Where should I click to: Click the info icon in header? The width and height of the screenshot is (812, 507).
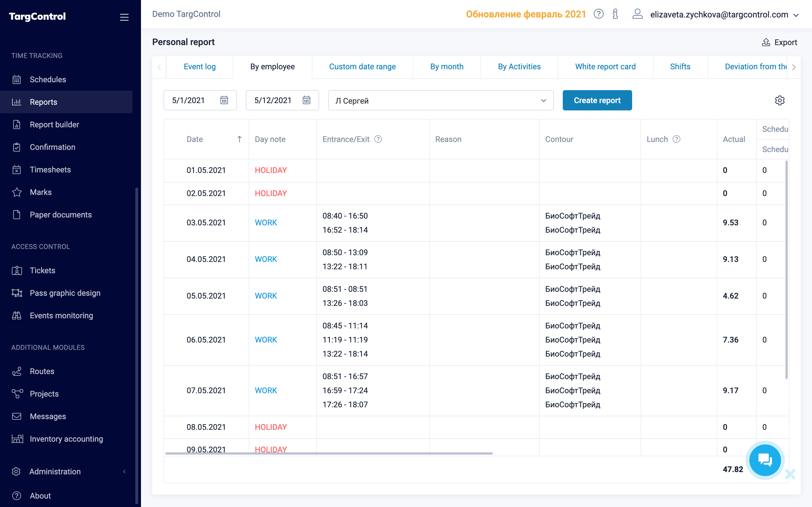[x=615, y=14]
